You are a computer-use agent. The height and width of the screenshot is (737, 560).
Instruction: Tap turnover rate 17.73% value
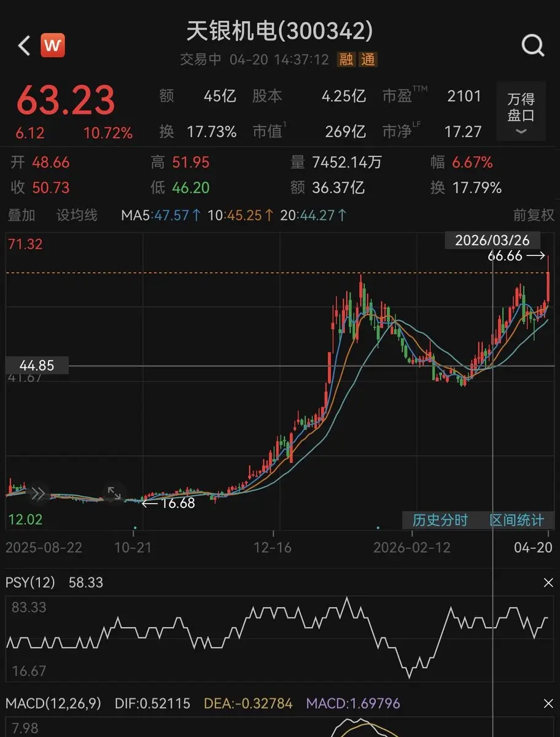click(212, 131)
